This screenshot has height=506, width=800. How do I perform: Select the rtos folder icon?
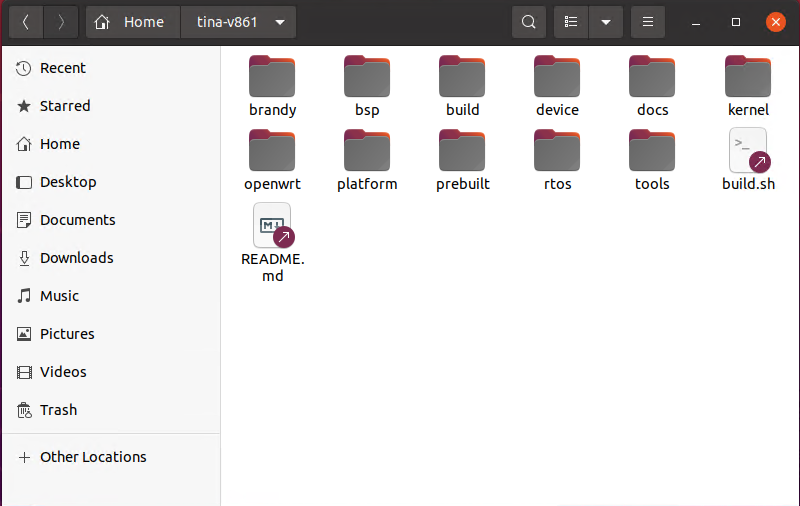(x=557, y=151)
